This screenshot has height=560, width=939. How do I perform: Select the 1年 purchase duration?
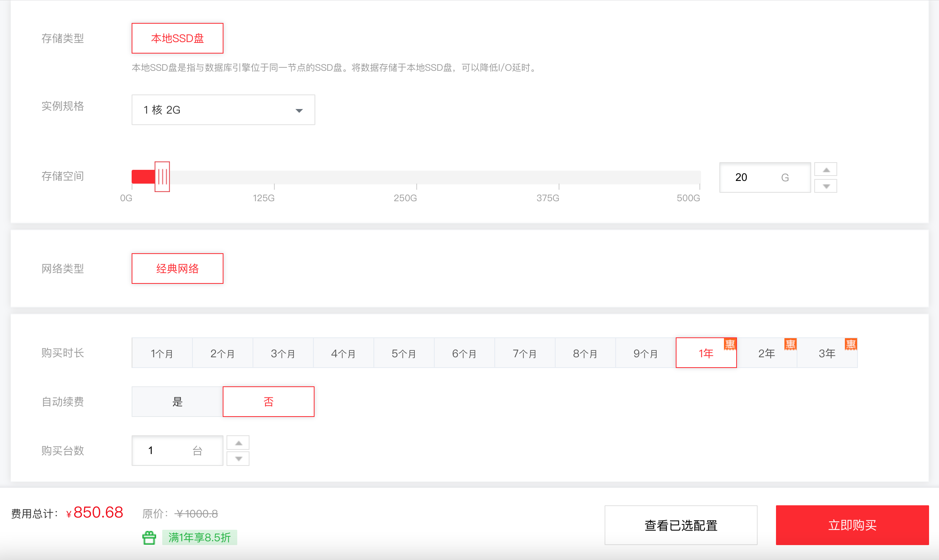click(706, 353)
